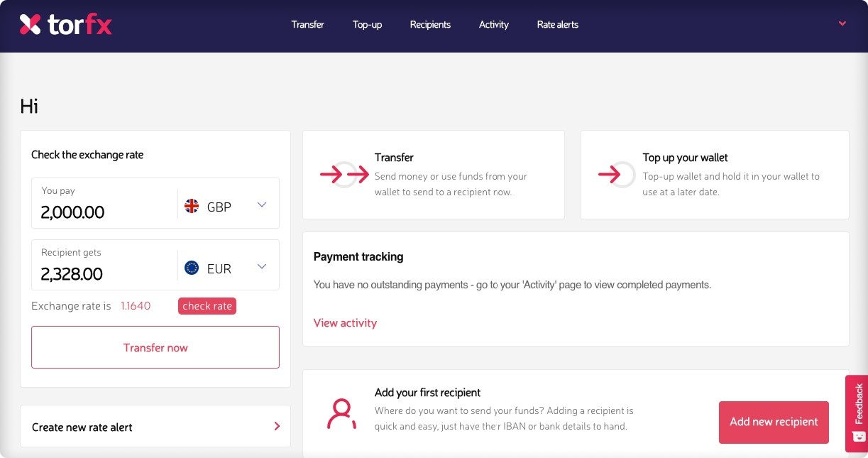Click the check rate button

pyautogui.click(x=207, y=306)
